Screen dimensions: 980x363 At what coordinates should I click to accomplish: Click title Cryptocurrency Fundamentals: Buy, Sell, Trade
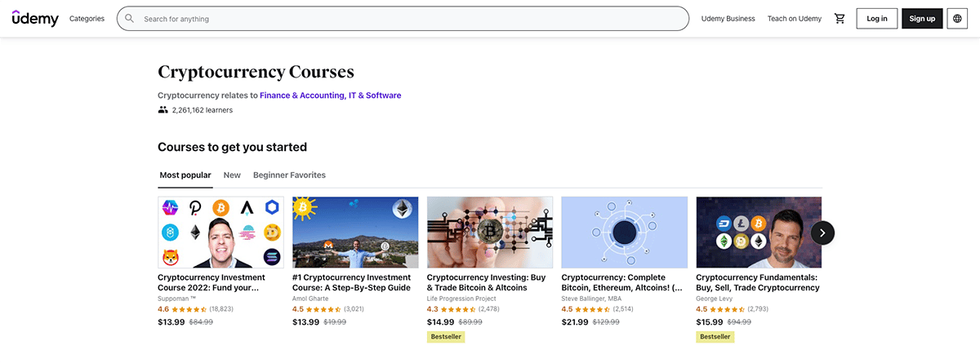click(x=758, y=282)
